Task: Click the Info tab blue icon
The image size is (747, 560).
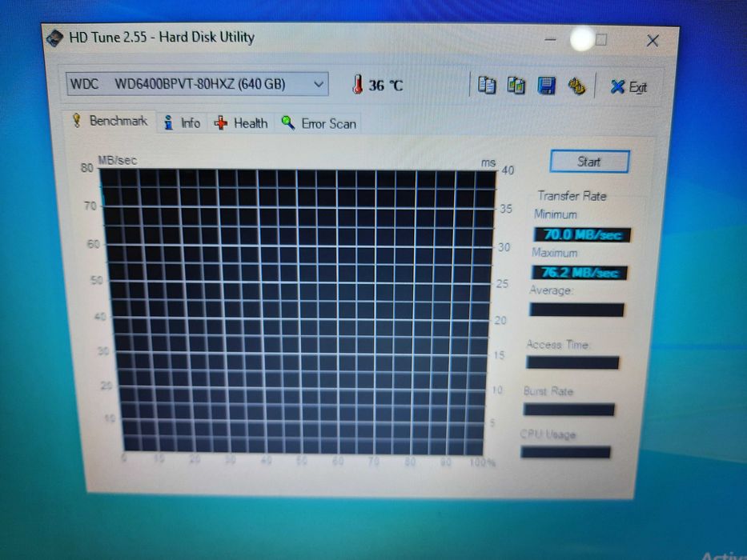Action: pyautogui.click(x=168, y=122)
